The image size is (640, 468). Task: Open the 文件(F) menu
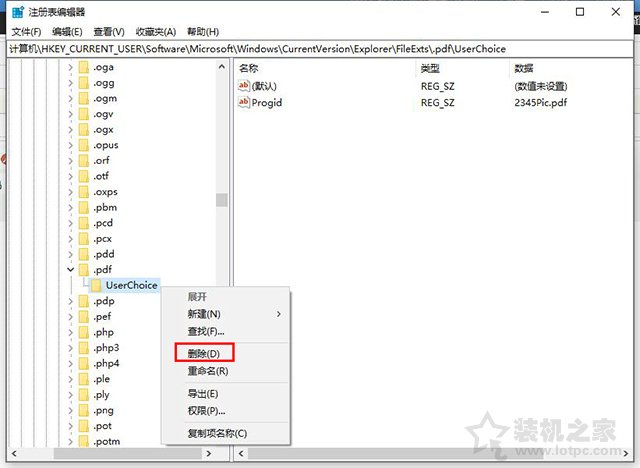click(26, 32)
